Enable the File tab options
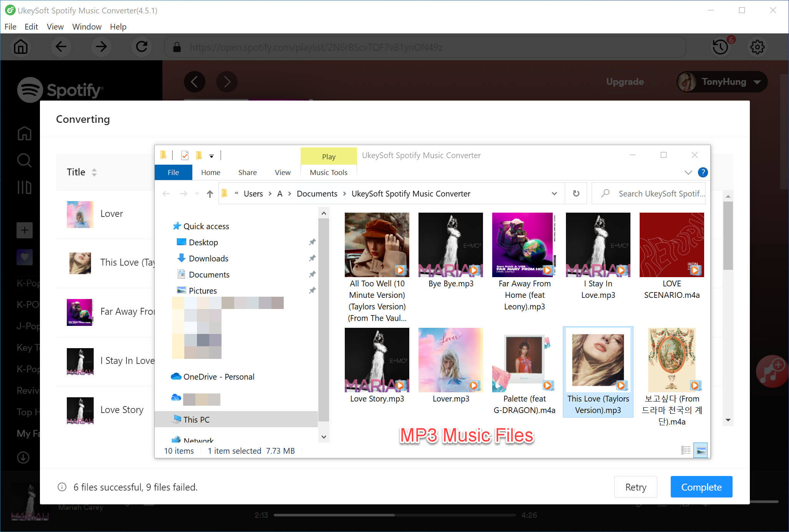 click(174, 173)
